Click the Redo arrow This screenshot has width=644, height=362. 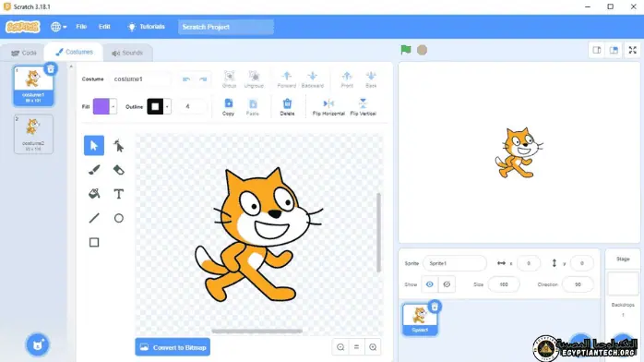203,78
